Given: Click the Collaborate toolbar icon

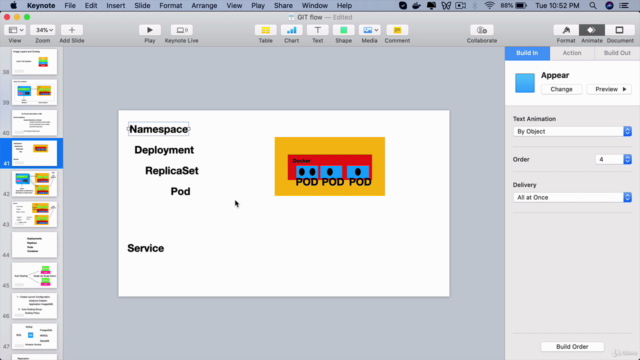Looking at the screenshot, I should point(482,30).
